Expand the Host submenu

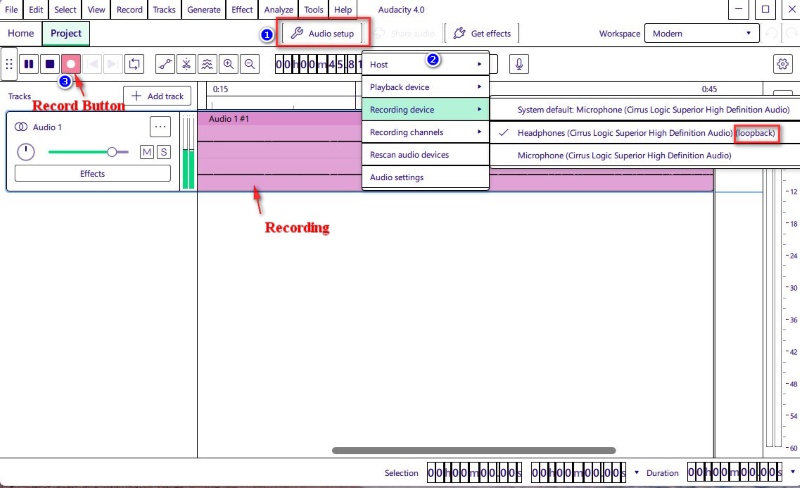click(x=426, y=64)
